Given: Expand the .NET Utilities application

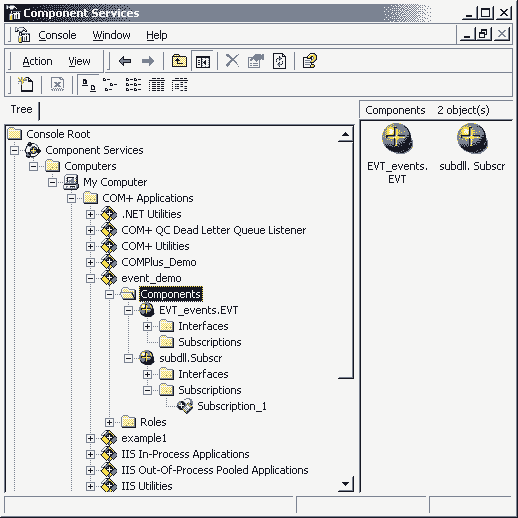Looking at the screenshot, I should click(x=90, y=214).
